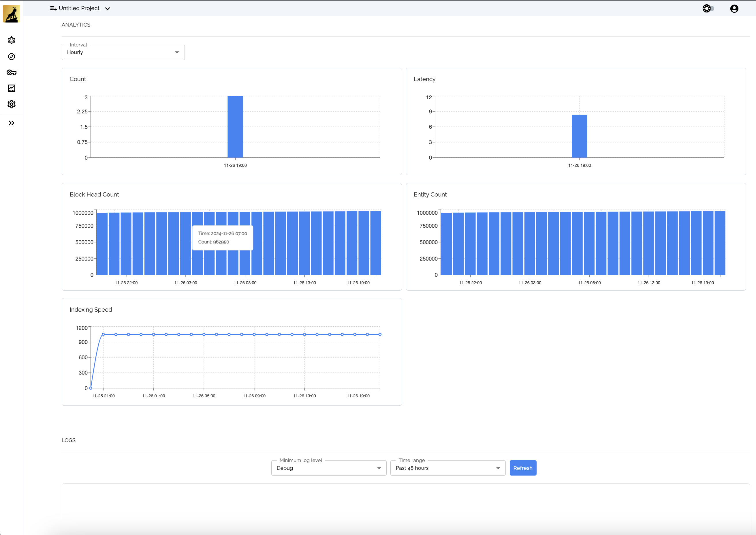Open the Untitled Project dropdown chevron

107,9
